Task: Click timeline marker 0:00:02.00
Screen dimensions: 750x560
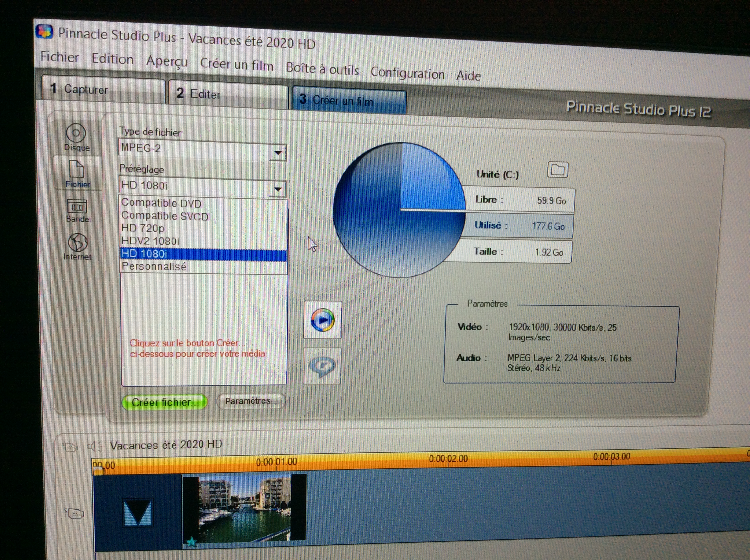Action: 448,459
